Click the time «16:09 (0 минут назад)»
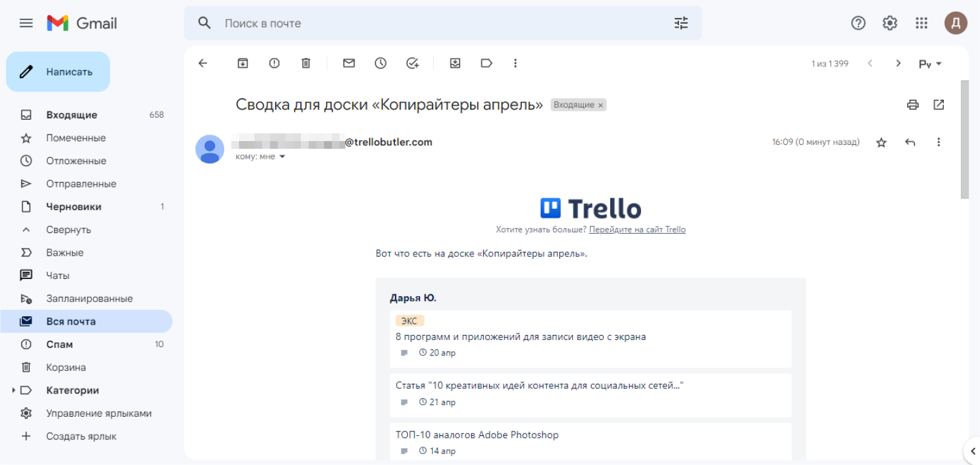Viewport: 980px width, 465px height. coord(816,142)
